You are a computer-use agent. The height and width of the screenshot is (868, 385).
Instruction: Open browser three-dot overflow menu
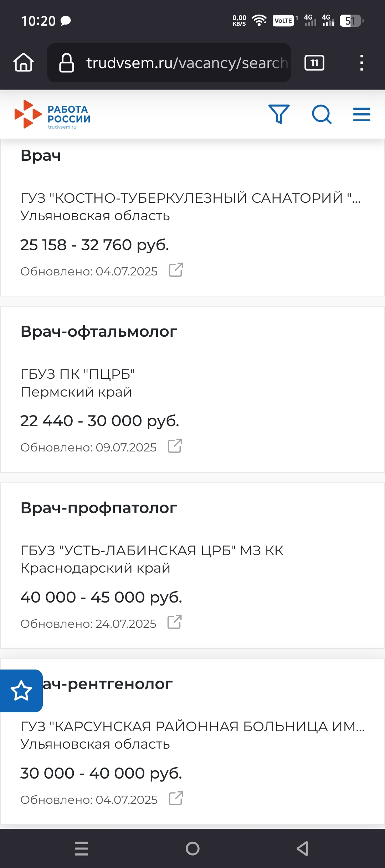tap(361, 63)
